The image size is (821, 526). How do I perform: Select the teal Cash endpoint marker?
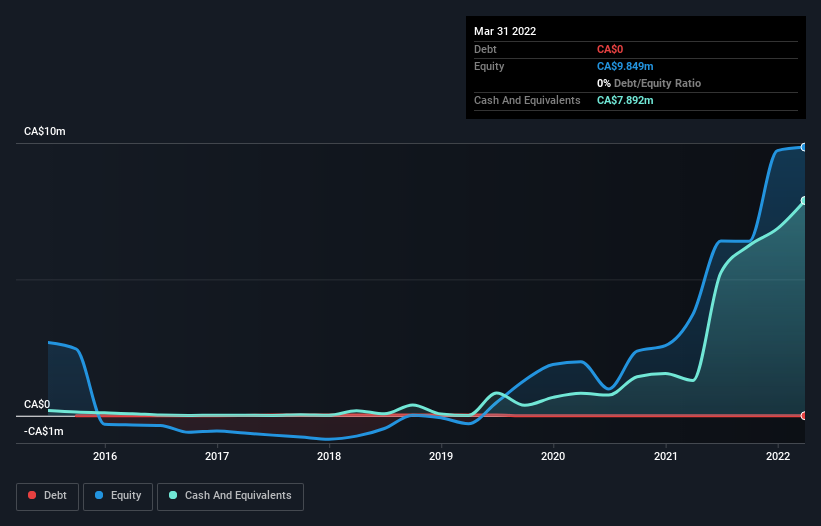804,200
